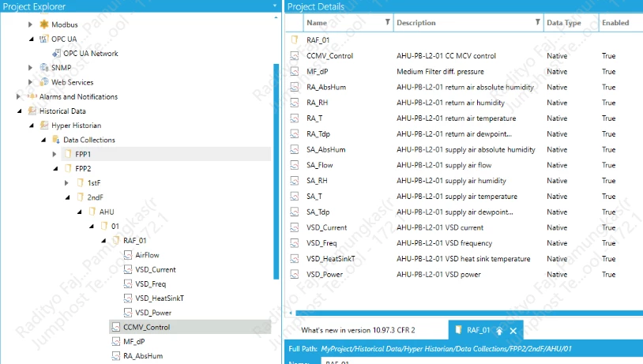Click 'AHU-PB-L2-01 supply air temperature' cell
This screenshot has width=643, height=364.
coord(457,197)
